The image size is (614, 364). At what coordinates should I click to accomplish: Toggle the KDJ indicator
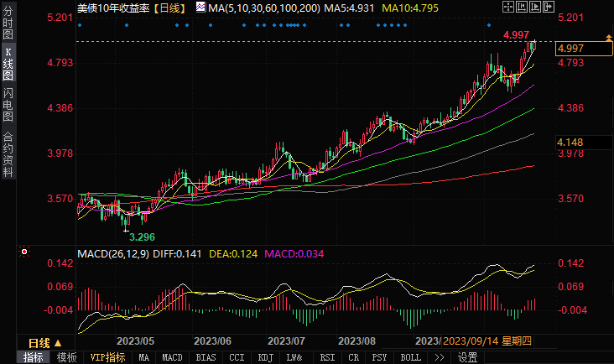[x=265, y=357]
